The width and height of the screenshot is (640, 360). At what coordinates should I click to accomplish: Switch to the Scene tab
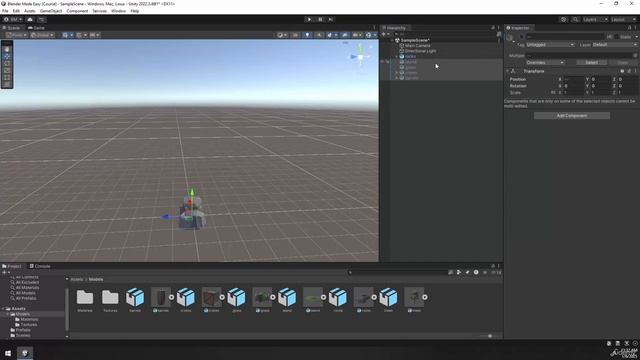point(11,28)
